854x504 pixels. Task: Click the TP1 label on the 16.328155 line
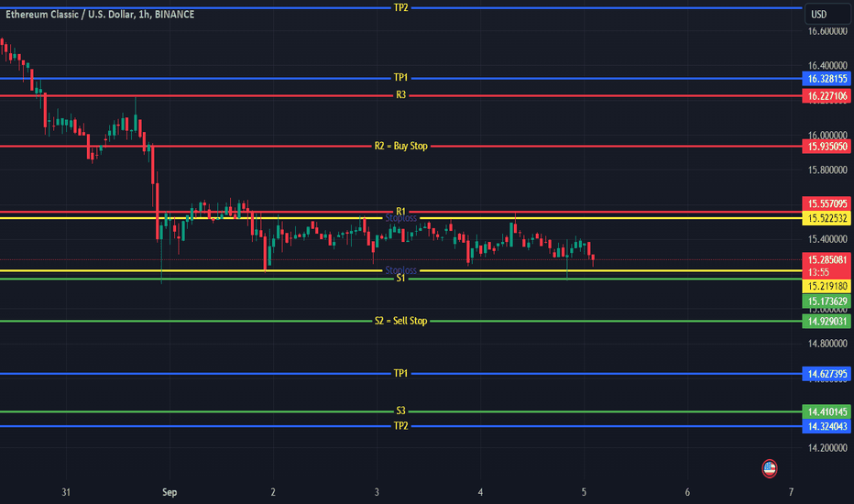[x=400, y=77]
